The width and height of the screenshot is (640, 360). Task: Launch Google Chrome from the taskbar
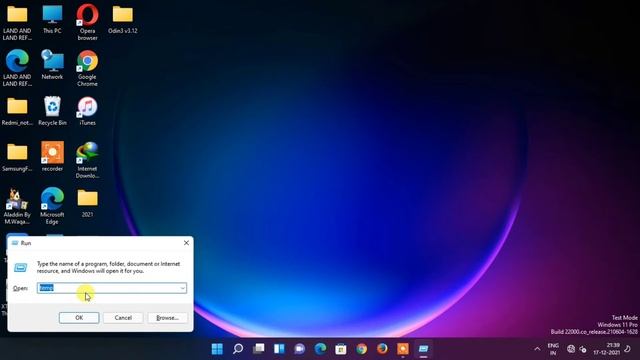click(362, 349)
